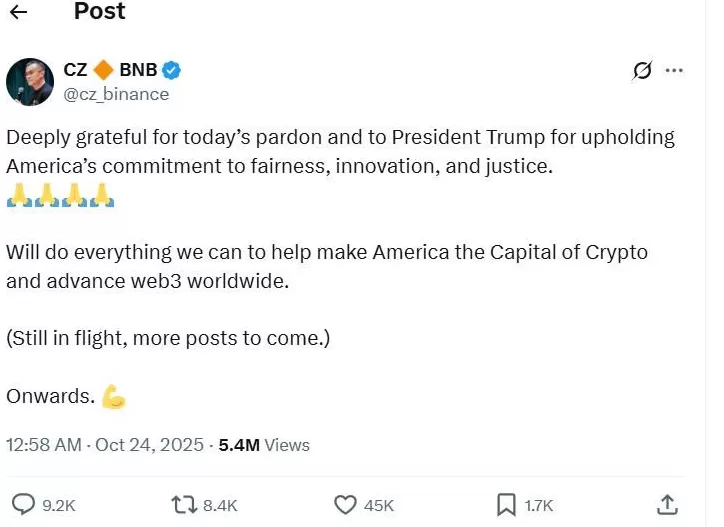Screen dimensions: 724x527
Task: Open the three-dot More options menu
Action: [674, 70]
